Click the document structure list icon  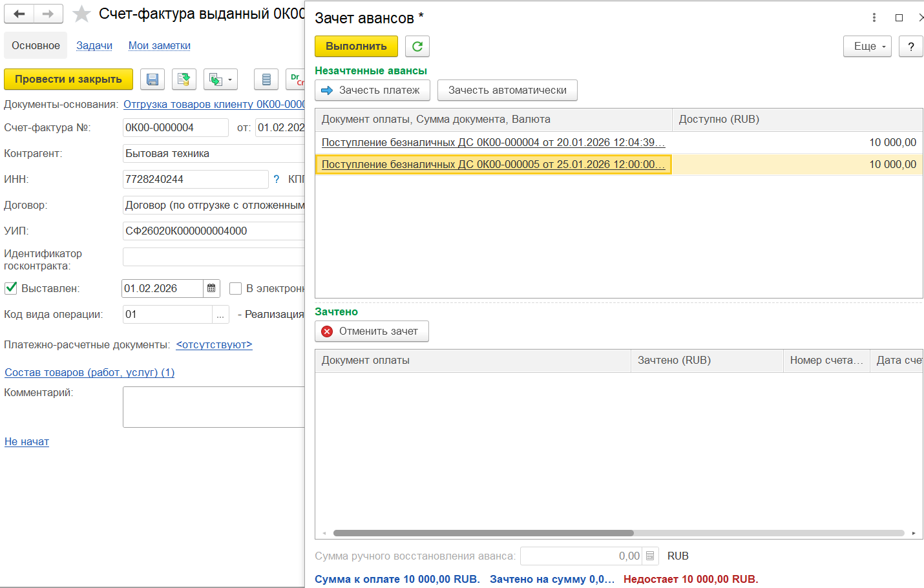point(266,79)
